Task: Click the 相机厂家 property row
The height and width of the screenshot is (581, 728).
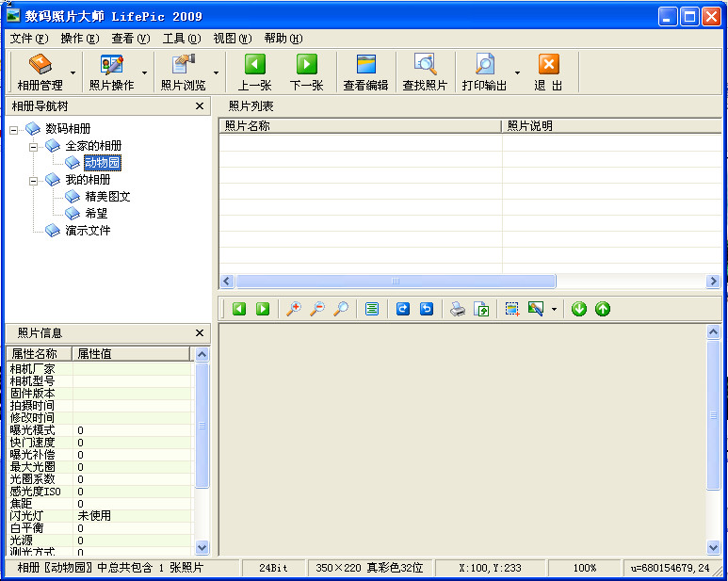Action: 100,369
